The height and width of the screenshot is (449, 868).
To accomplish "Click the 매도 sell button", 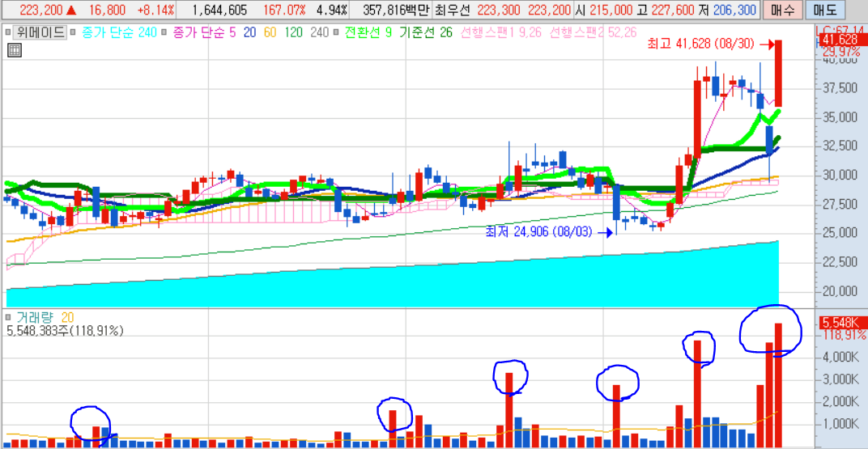I will (825, 10).
